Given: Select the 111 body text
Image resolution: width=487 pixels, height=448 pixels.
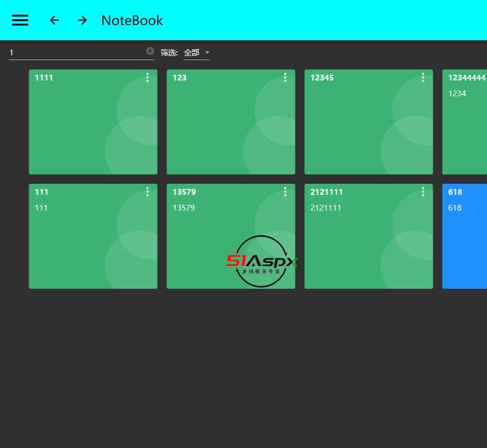Looking at the screenshot, I should pos(41,208).
